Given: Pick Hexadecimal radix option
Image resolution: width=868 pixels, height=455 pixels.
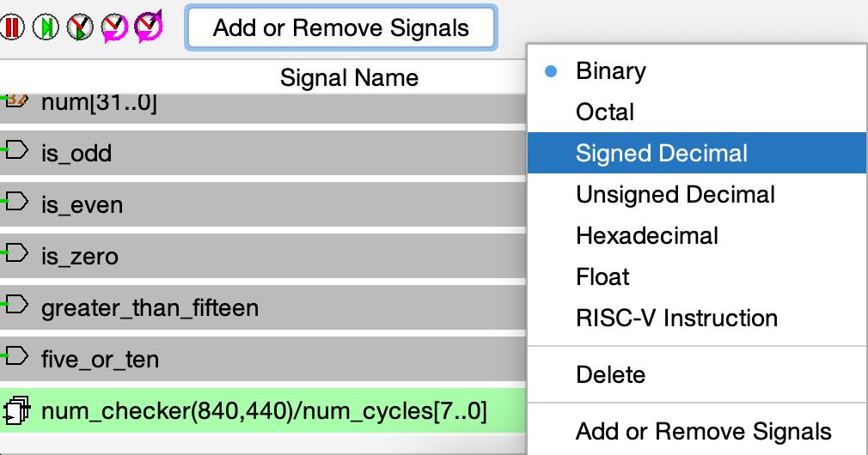Looking at the screenshot, I should click(x=647, y=236).
